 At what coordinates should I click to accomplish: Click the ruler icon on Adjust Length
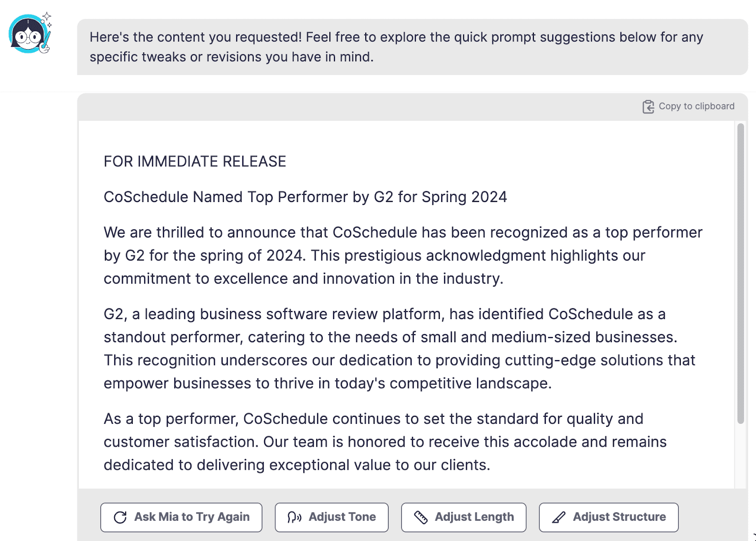(421, 517)
